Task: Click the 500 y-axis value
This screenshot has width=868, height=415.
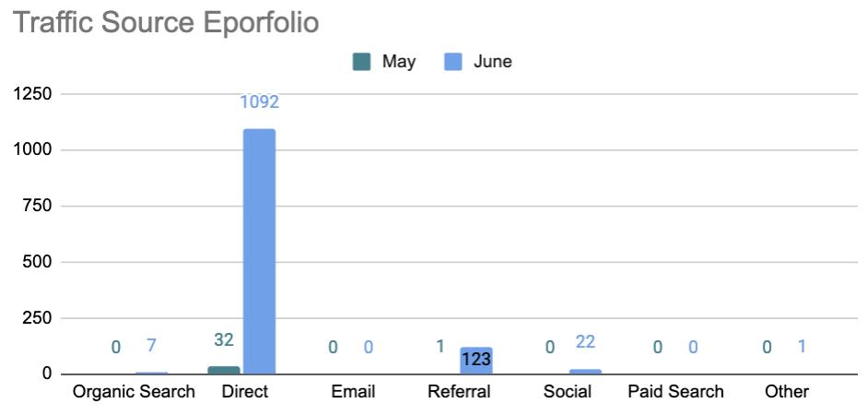Action: coord(36,262)
